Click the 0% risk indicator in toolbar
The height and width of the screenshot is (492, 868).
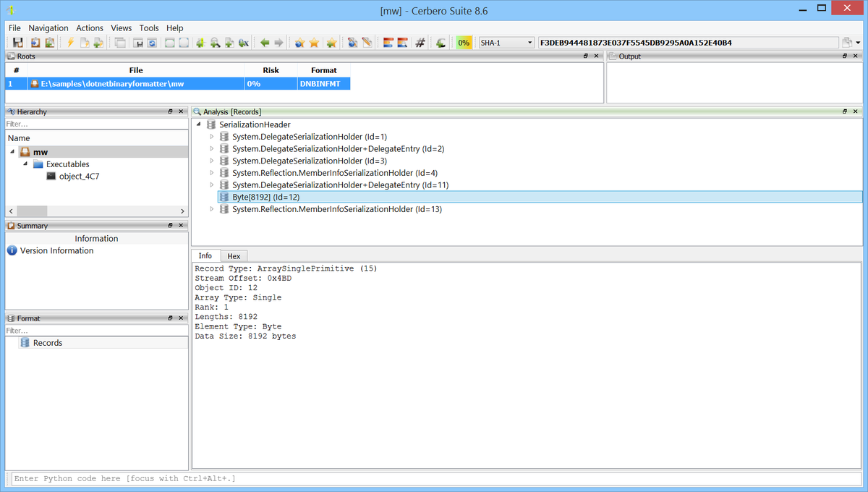click(x=464, y=43)
